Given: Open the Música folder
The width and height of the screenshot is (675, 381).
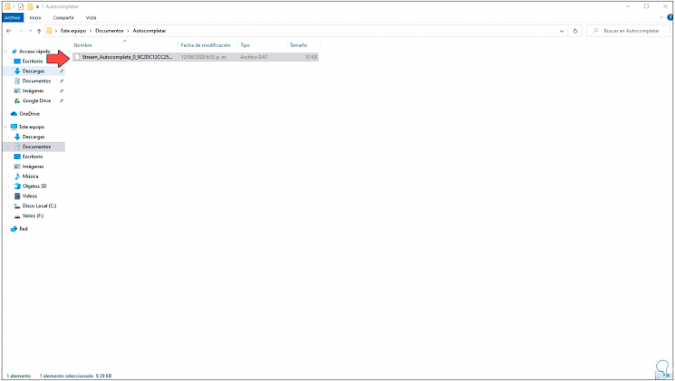Looking at the screenshot, I should pyautogui.click(x=30, y=177).
